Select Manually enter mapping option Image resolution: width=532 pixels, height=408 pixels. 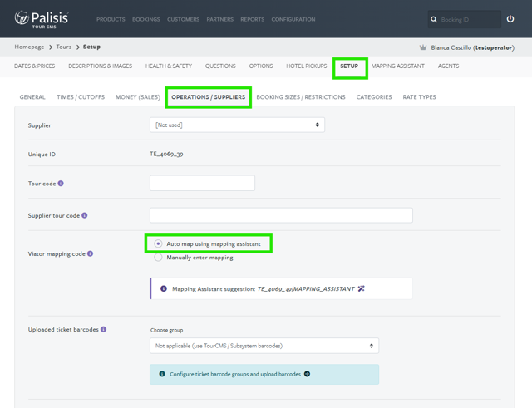click(158, 258)
